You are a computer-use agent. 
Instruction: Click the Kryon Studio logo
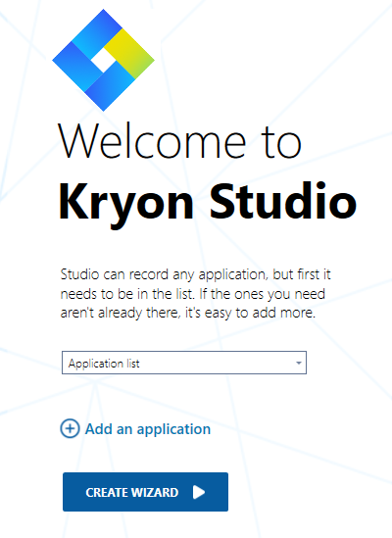[103, 60]
